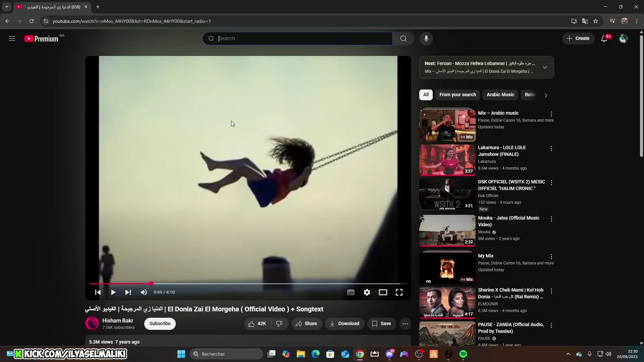Open Chrome media controls icon
This screenshot has width=644, height=362.
coord(612,21)
